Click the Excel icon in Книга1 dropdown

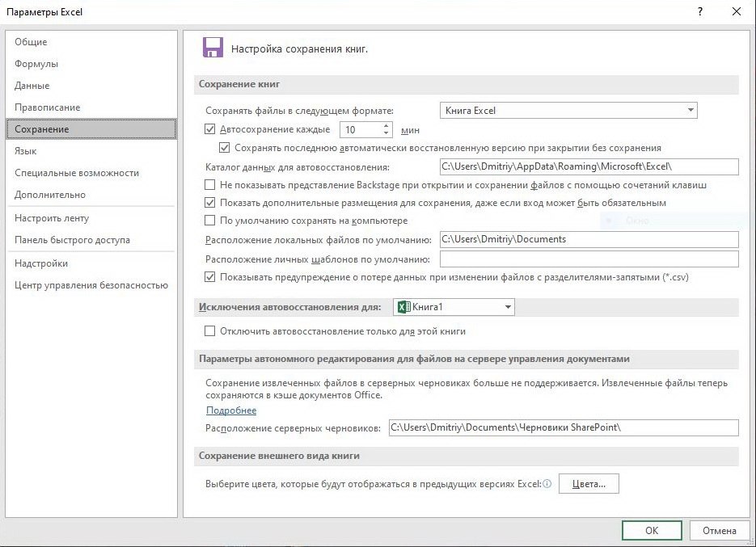pos(404,307)
